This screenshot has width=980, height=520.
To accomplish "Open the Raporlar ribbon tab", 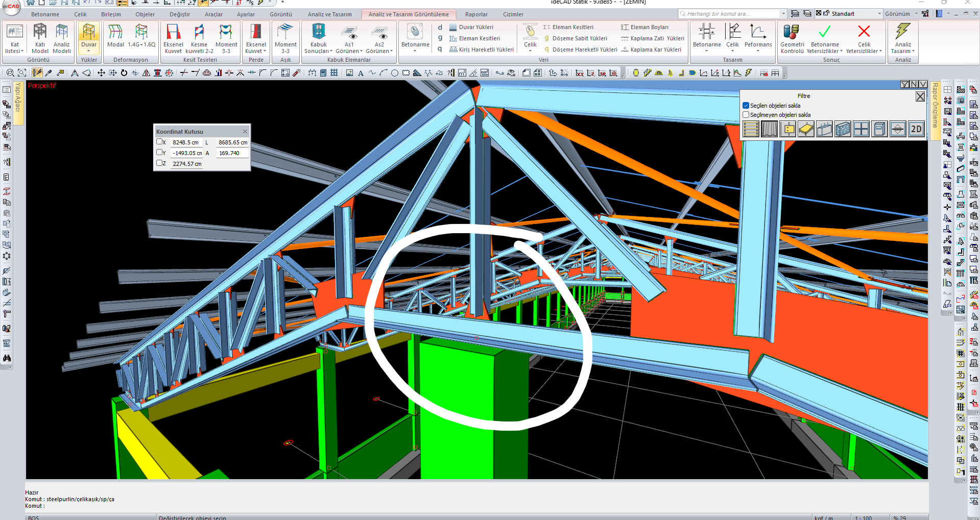I will click(x=476, y=14).
